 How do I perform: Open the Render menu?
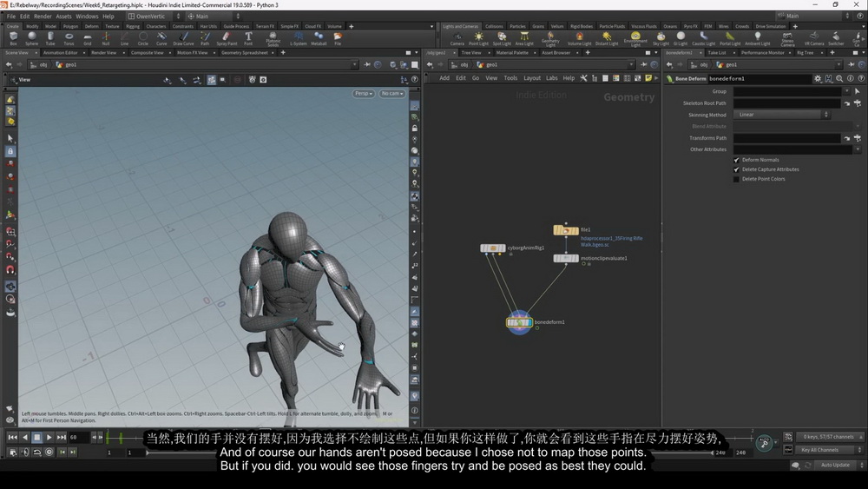(43, 16)
